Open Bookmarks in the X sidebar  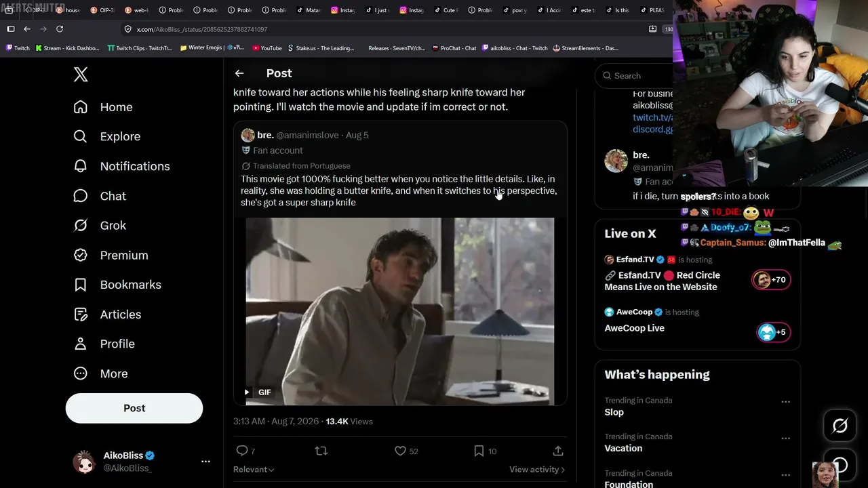[117, 285]
